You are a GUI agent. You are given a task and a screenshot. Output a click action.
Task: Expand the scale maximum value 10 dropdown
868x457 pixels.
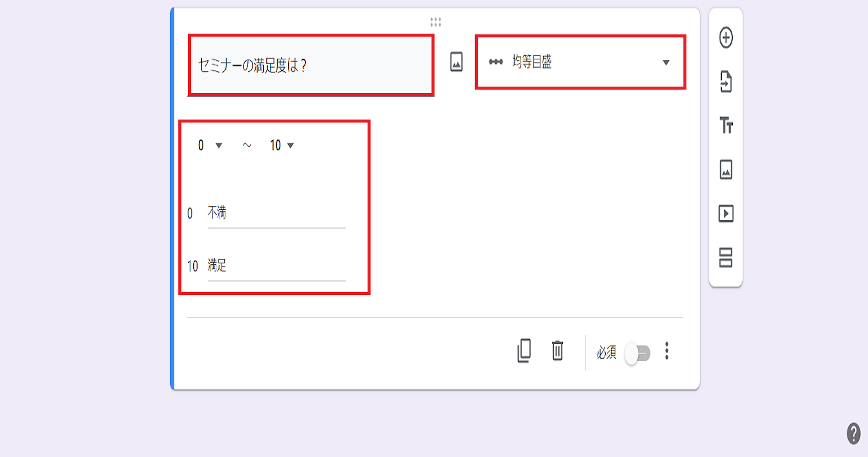point(282,145)
